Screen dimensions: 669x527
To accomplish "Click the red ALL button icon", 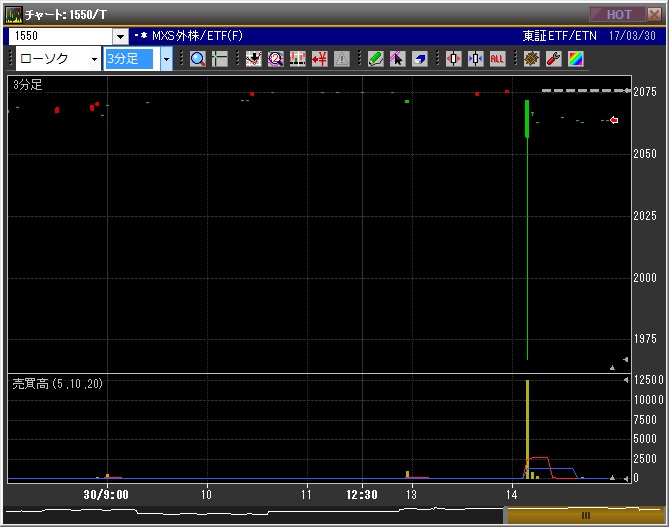I will pos(497,59).
